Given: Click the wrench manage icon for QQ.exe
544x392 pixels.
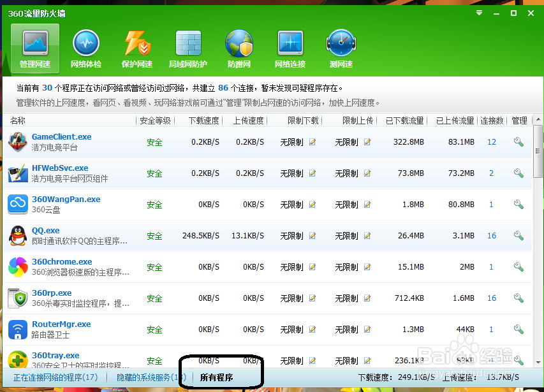Looking at the screenshot, I should pyautogui.click(x=518, y=235).
